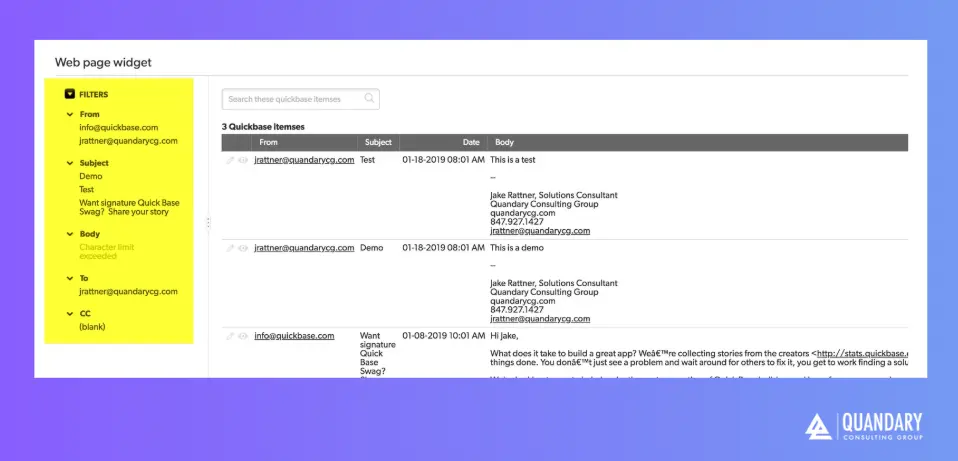Click signature email link in Test row body
Screen dimensions: 958x461
pyautogui.click(x=540, y=231)
